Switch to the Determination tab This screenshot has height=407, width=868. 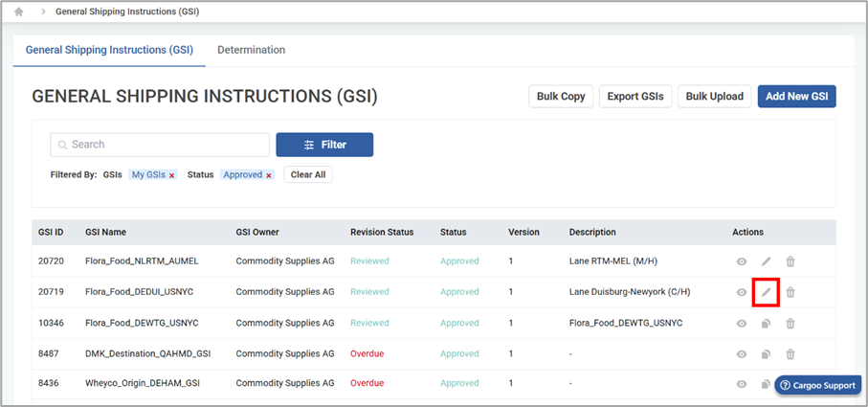click(252, 50)
